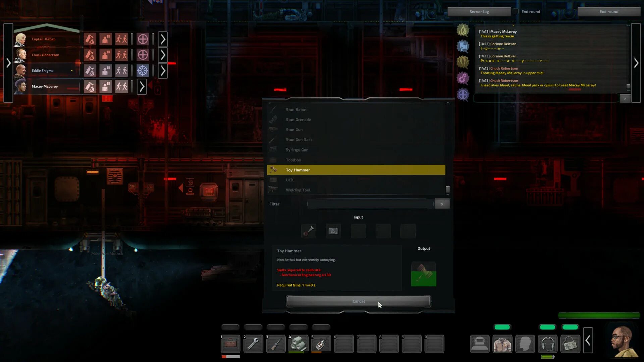Click the wait order icon for Chuck Robertson
The image size is (644, 362).
(x=106, y=55)
